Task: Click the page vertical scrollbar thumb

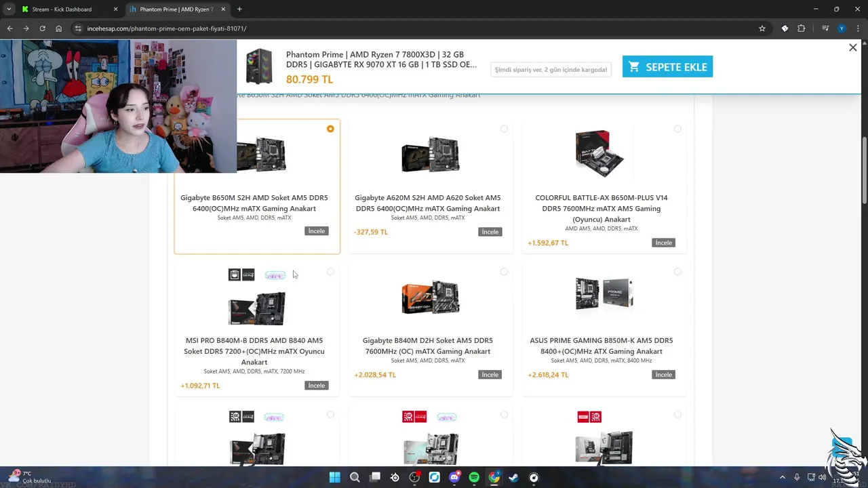Action: tap(865, 169)
